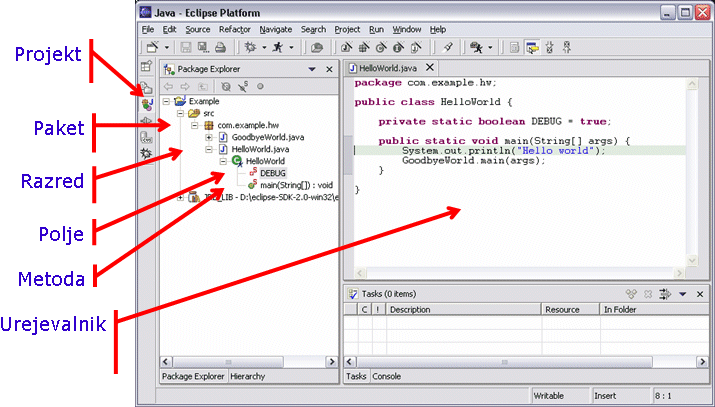Click Package Explorer horizontal scrollbar right arrow

[x=332, y=362]
